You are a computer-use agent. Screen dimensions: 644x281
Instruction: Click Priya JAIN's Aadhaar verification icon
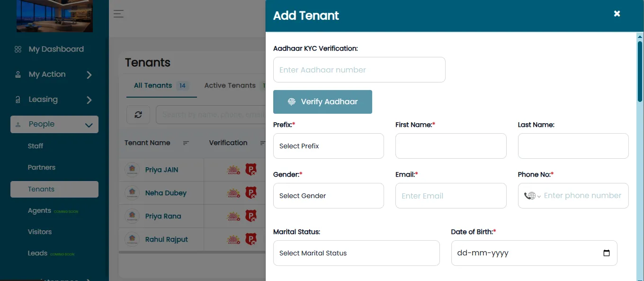[234, 170]
